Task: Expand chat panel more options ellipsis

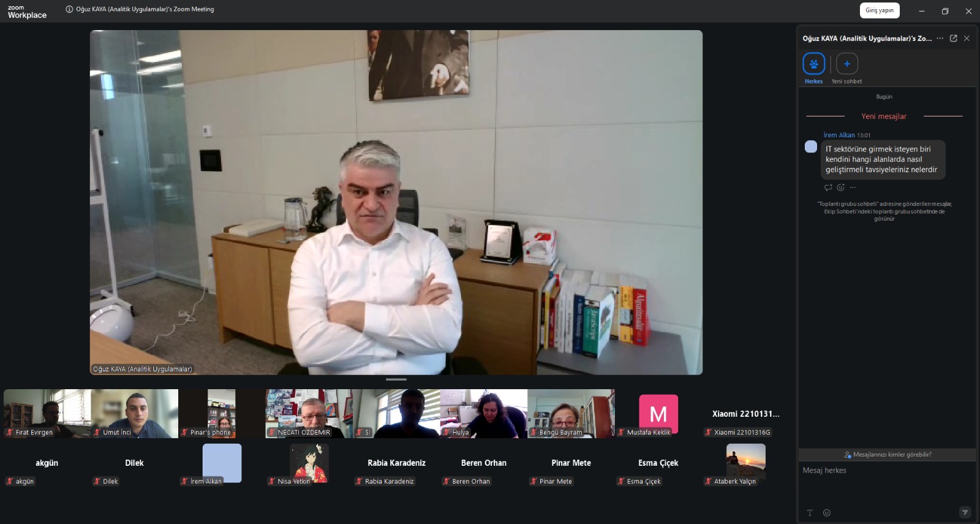Action: [940, 38]
